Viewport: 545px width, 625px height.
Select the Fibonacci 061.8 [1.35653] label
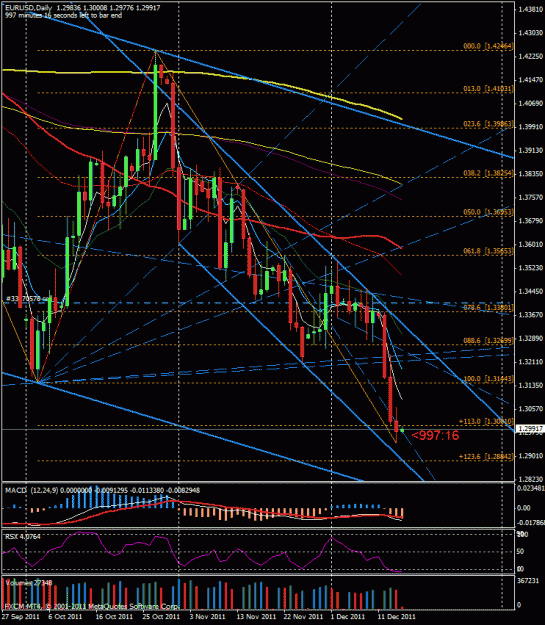488,251
